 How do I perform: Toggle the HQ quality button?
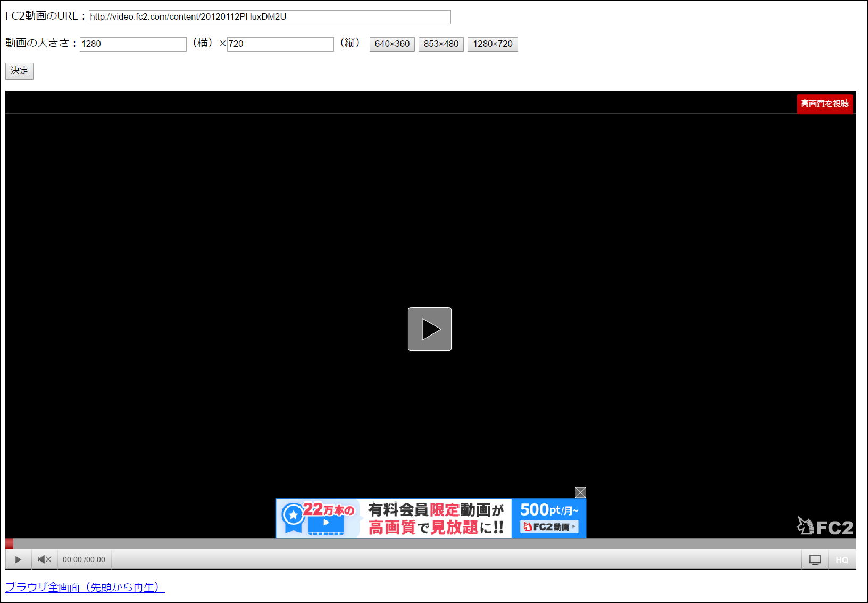coord(842,560)
